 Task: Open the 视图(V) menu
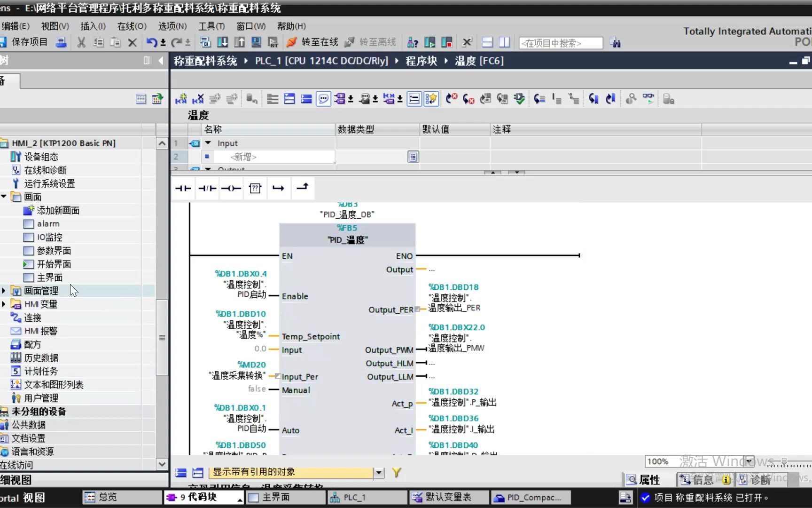[x=55, y=26]
